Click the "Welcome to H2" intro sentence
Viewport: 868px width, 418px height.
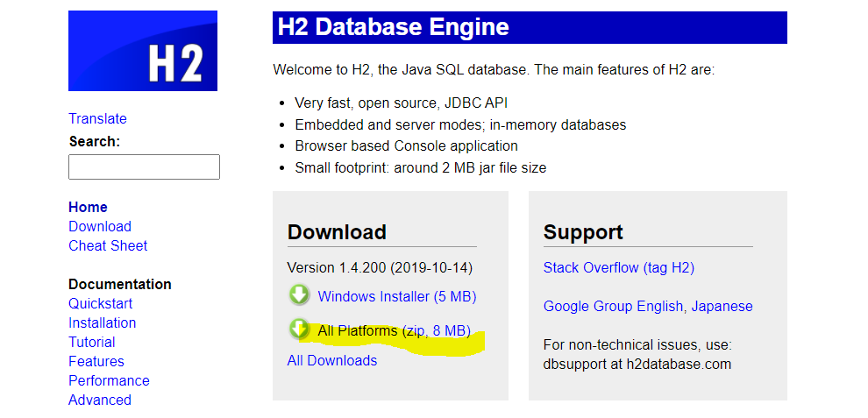click(494, 70)
